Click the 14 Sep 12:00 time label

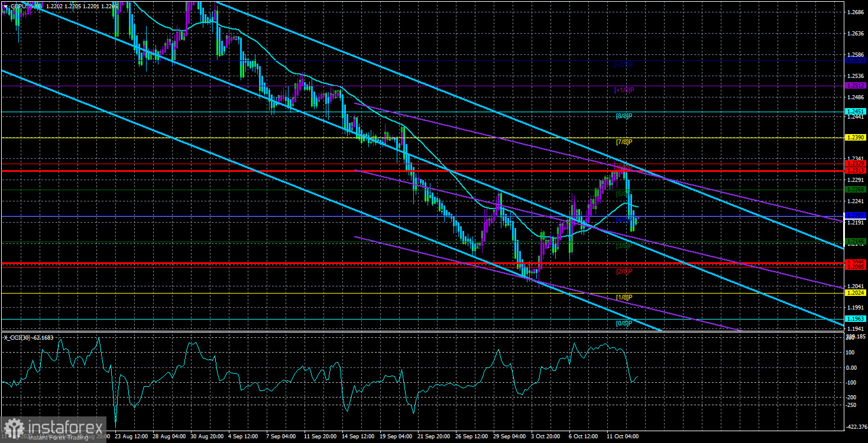(x=359, y=437)
